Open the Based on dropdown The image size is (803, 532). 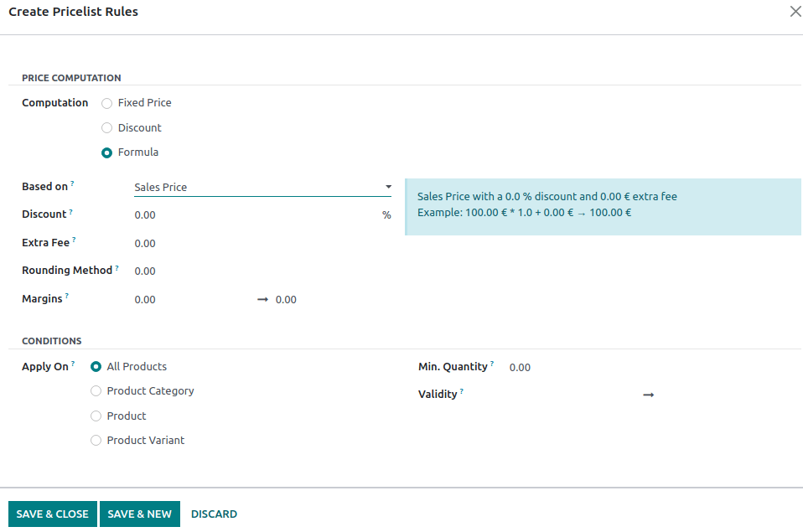[x=387, y=187]
